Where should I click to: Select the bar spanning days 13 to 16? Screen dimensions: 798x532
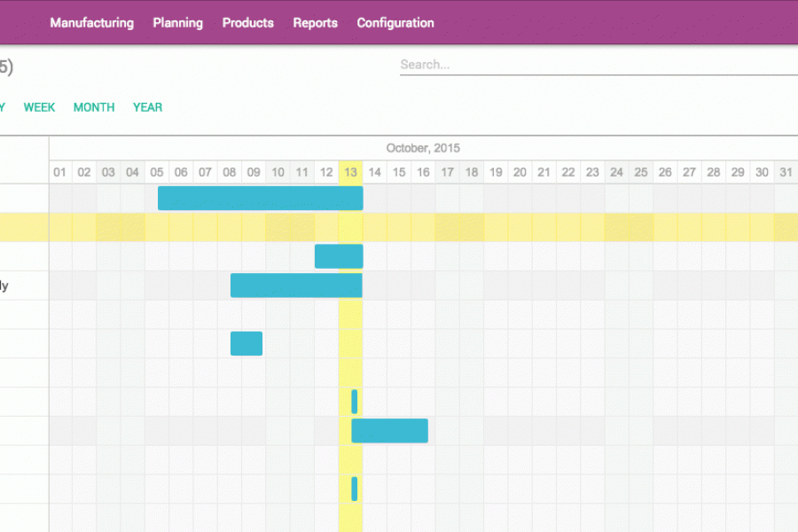click(x=389, y=431)
